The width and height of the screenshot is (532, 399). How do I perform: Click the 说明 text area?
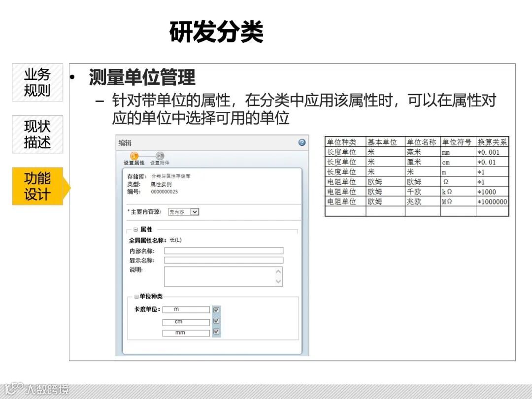pos(223,276)
